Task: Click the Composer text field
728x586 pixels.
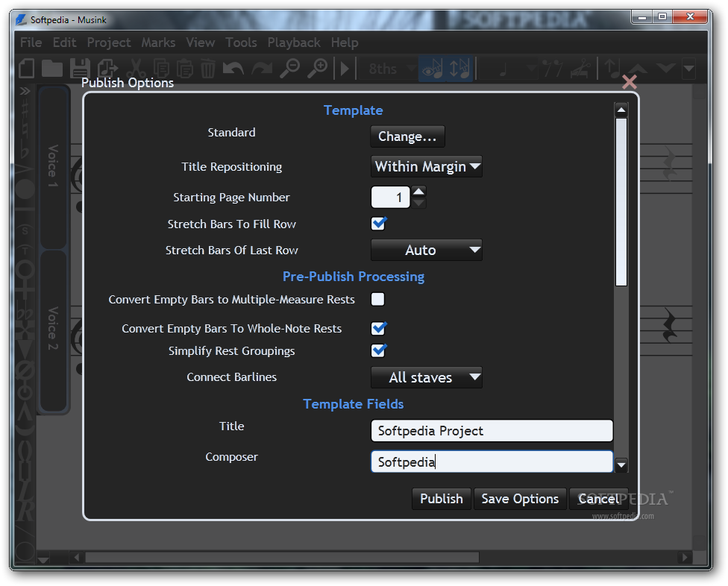Action: point(492,461)
